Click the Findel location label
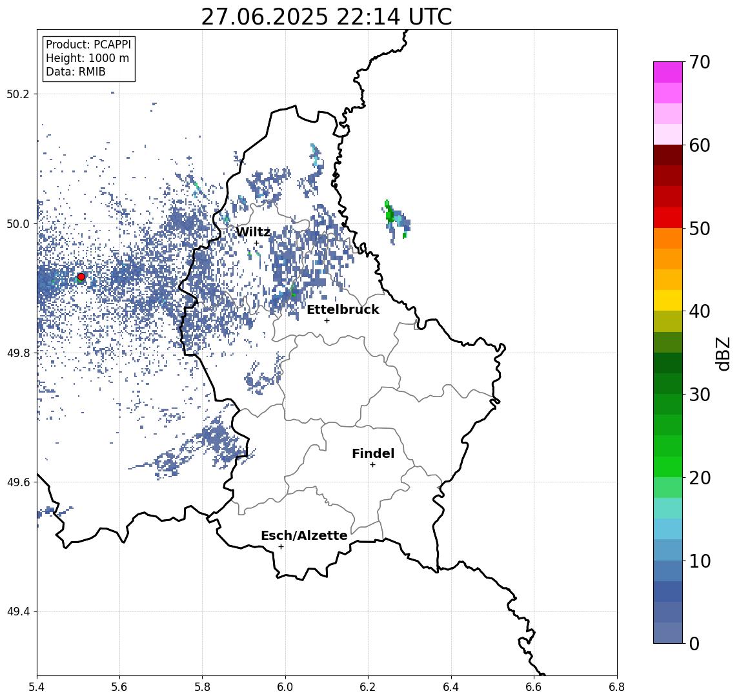The width and height of the screenshot is (739, 700). [x=373, y=453]
